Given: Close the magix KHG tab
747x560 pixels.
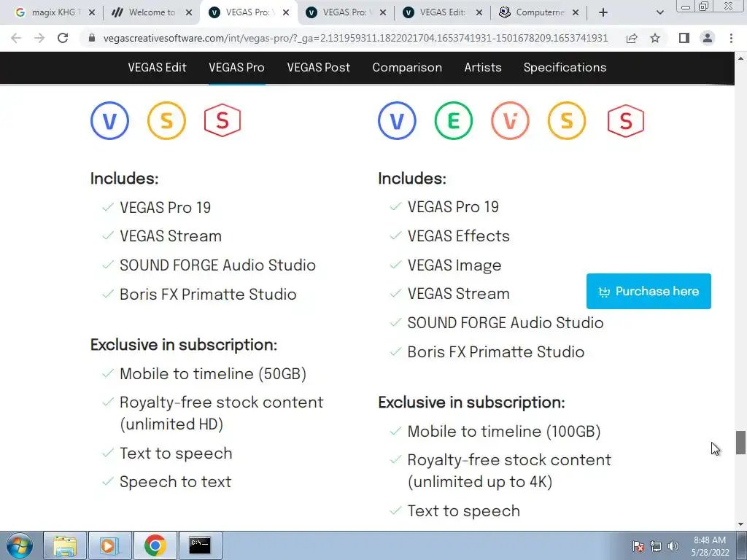Looking at the screenshot, I should [x=92, y=12].
